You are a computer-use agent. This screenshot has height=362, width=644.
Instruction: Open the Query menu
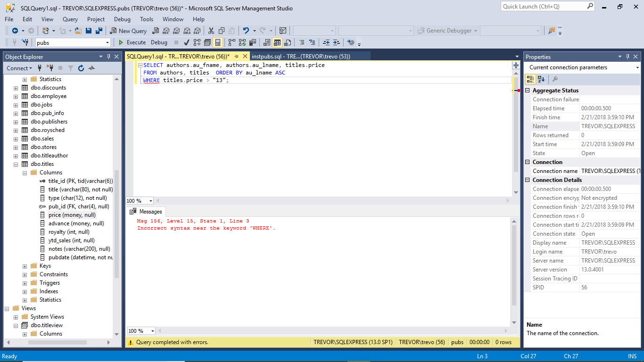coord(70,19)
